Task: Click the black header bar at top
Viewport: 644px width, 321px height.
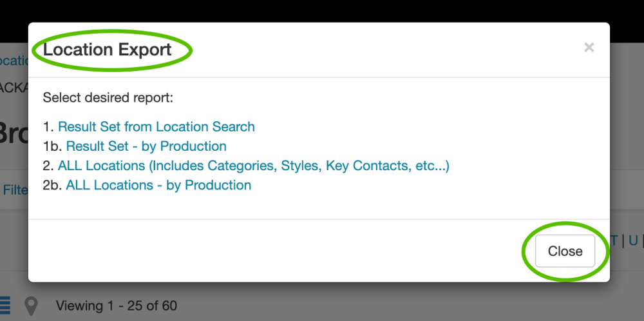Action: point(322,10)
